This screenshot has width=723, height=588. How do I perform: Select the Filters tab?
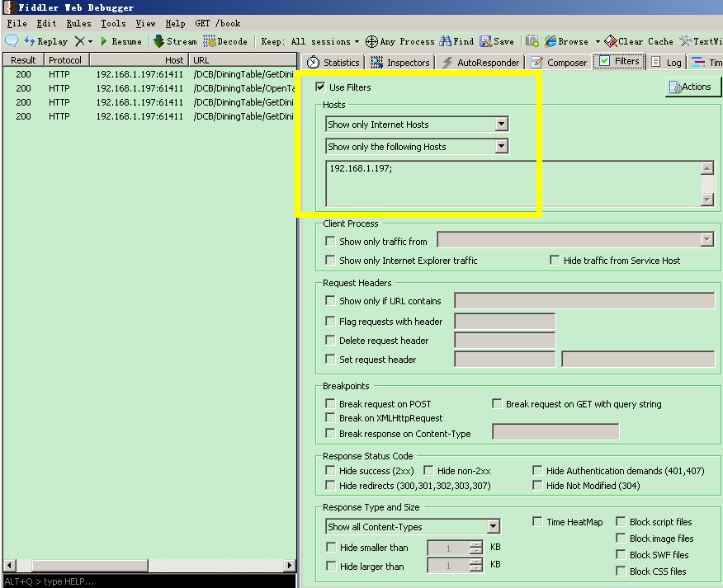pos(619,61)
